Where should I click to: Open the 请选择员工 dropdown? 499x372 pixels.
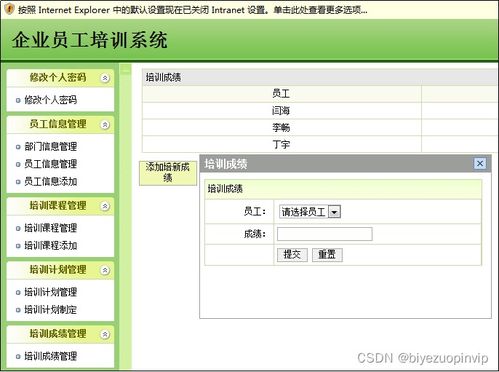point(310,212)
